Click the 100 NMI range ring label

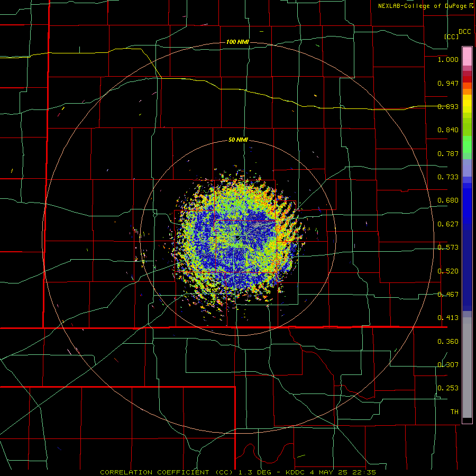pos(237,42)
